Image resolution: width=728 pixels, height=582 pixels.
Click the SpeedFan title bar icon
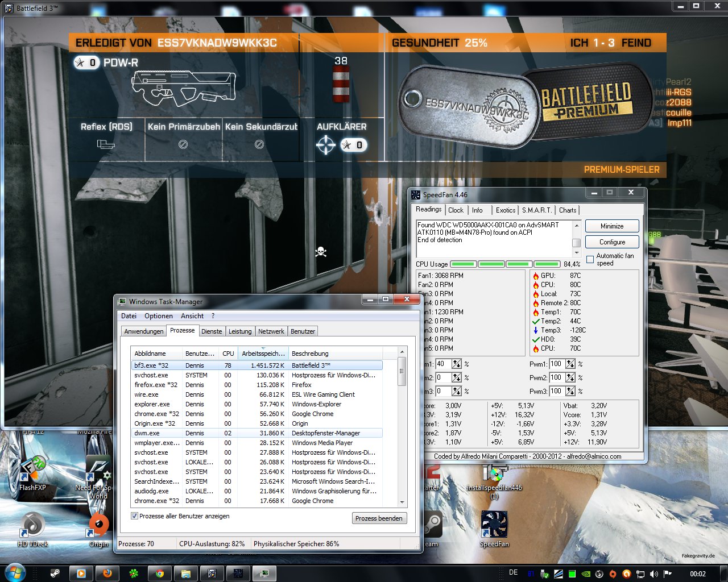point(416,194)
